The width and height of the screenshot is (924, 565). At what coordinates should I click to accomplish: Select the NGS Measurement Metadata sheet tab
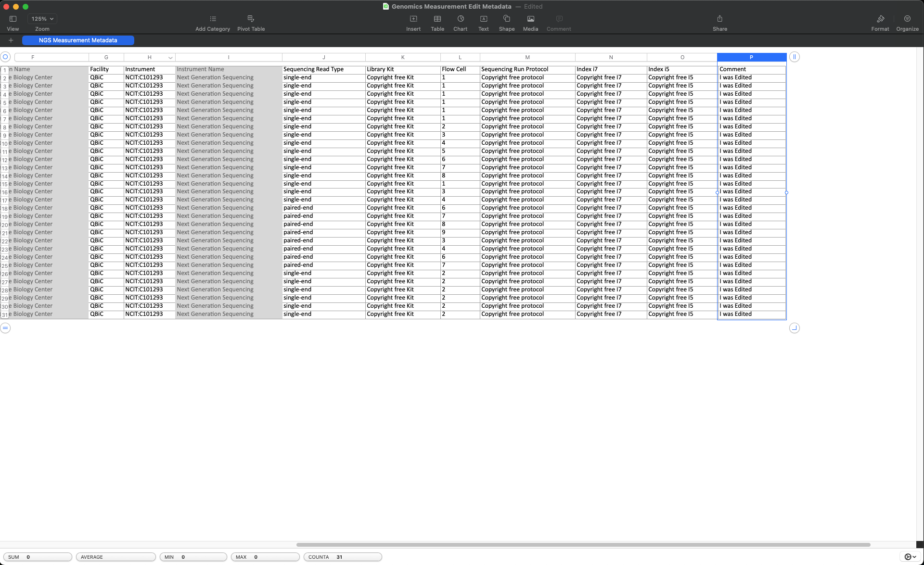78,40
